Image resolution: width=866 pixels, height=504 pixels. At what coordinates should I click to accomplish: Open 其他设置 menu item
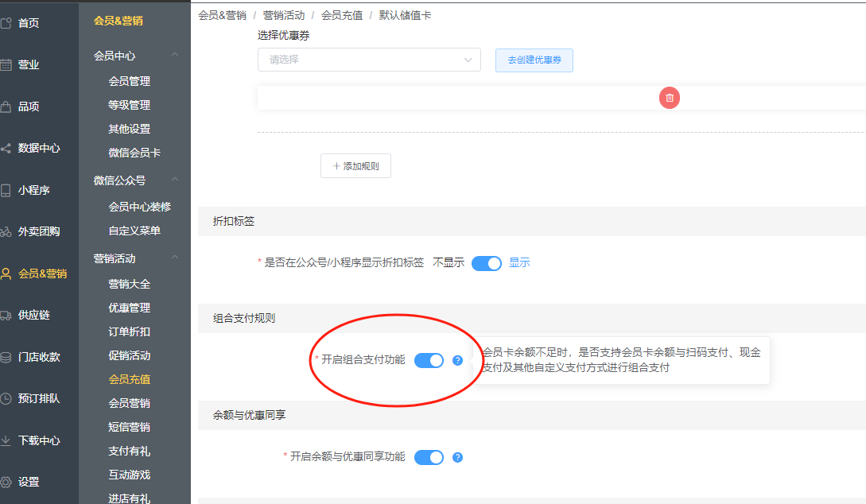(130, 129)
